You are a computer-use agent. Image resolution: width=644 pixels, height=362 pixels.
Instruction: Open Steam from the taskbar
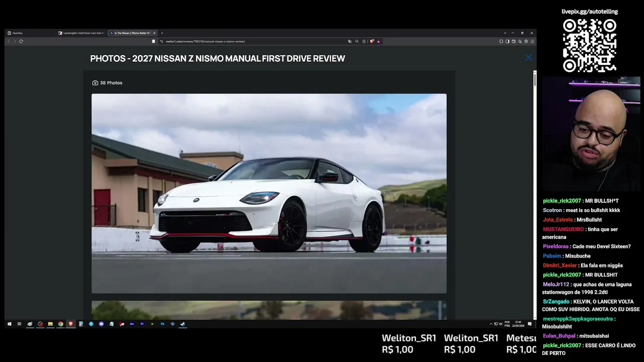tap(183, 324)
